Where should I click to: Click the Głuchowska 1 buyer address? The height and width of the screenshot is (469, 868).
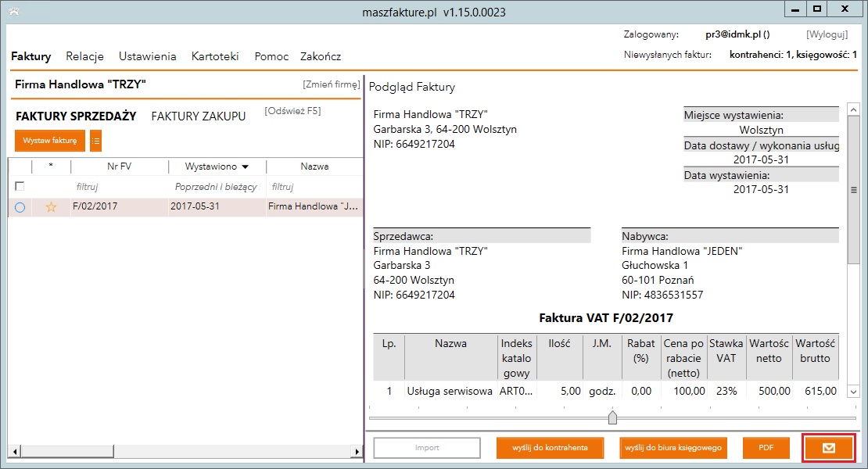tap(655, 266)
